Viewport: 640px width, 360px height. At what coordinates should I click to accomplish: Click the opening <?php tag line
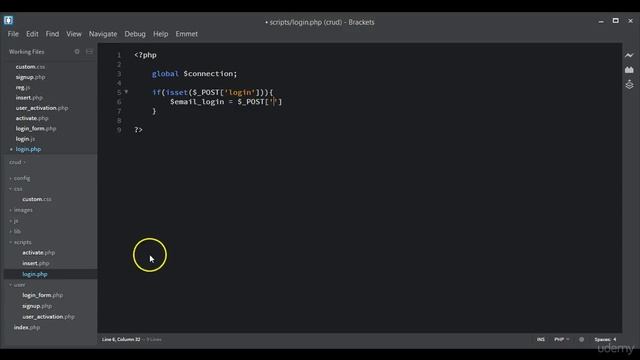click(145, 55)
